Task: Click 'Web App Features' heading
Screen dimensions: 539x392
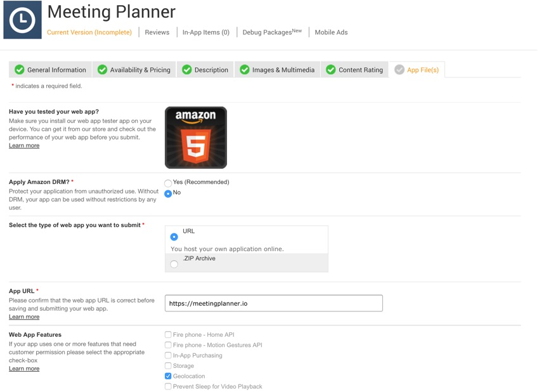Action: point(35,334)
